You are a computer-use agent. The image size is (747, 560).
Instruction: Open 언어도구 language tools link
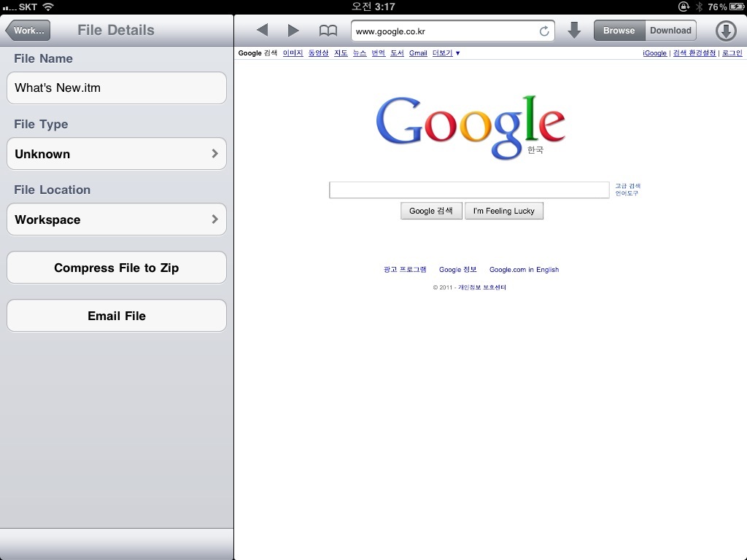coord(627,192)
